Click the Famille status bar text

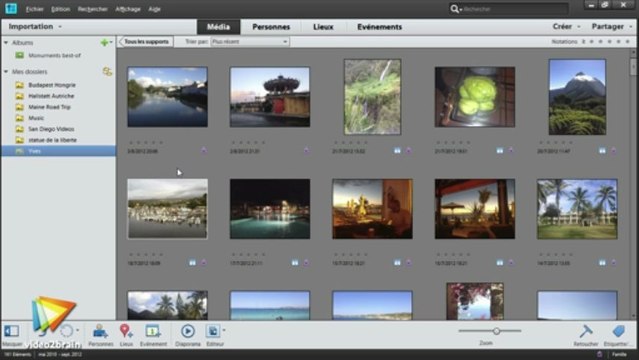tap(619, 354)
